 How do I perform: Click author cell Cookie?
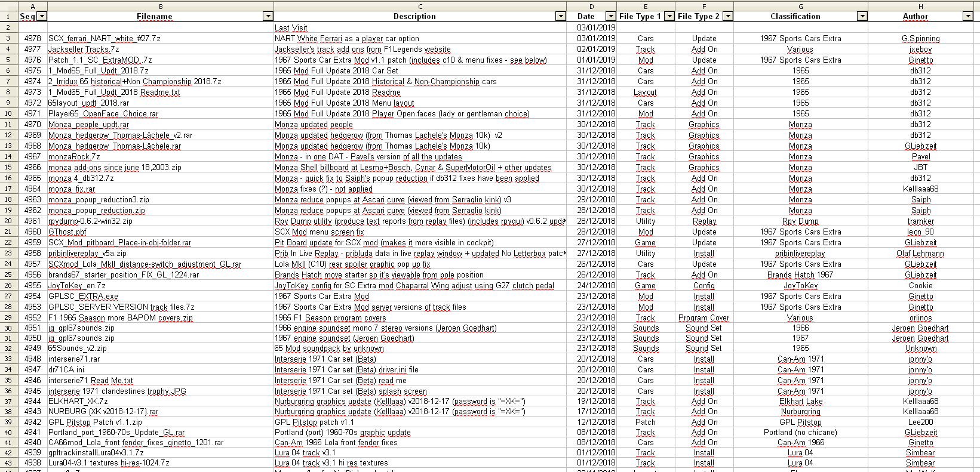[x=920, y=285]
